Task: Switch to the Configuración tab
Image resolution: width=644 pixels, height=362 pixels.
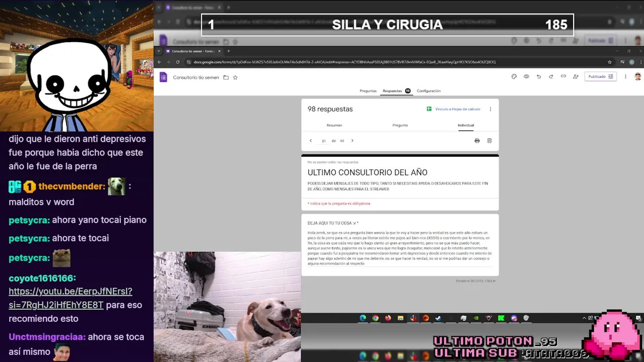Action: point(429,91)
